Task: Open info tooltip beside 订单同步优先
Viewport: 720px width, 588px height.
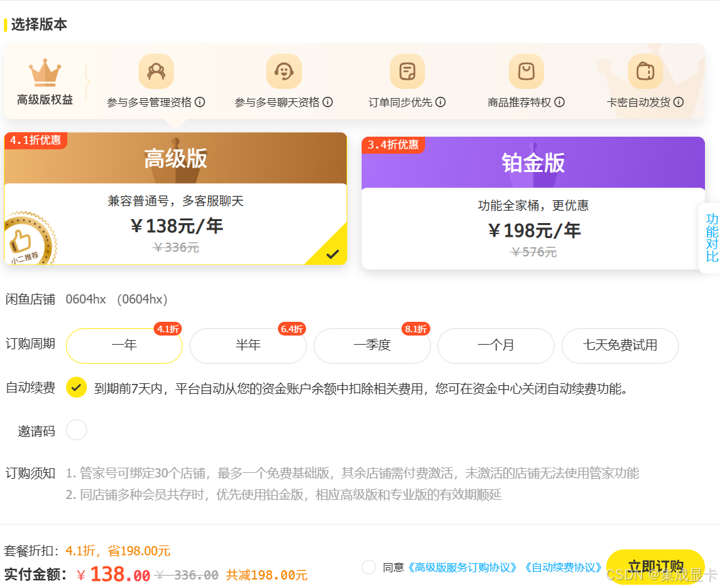Action: 440,102
